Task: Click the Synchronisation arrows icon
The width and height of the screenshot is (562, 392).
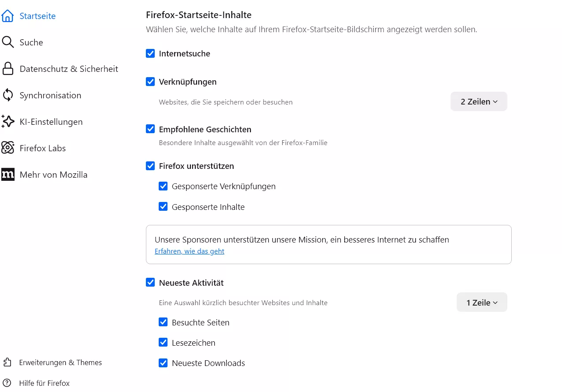Action: (x=8, y=95)
